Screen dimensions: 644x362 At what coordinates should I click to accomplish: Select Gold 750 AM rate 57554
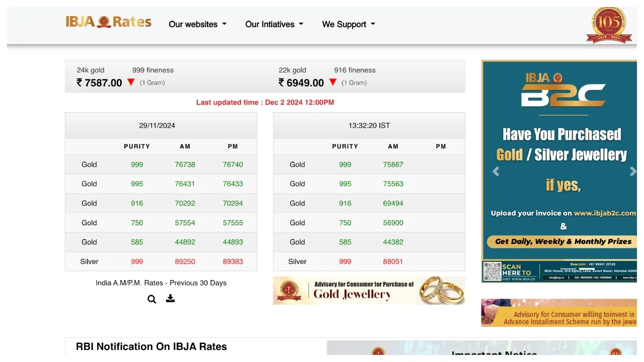185,223
